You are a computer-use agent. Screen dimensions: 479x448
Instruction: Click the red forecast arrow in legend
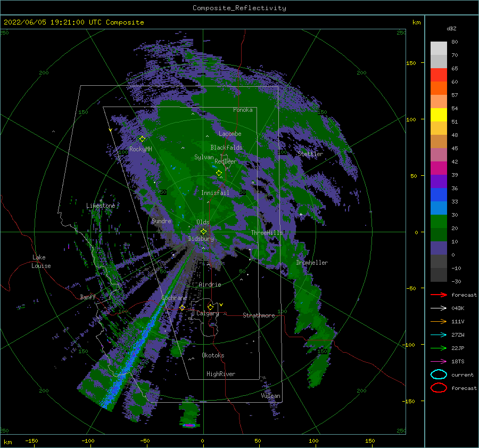tap(439, 295)
